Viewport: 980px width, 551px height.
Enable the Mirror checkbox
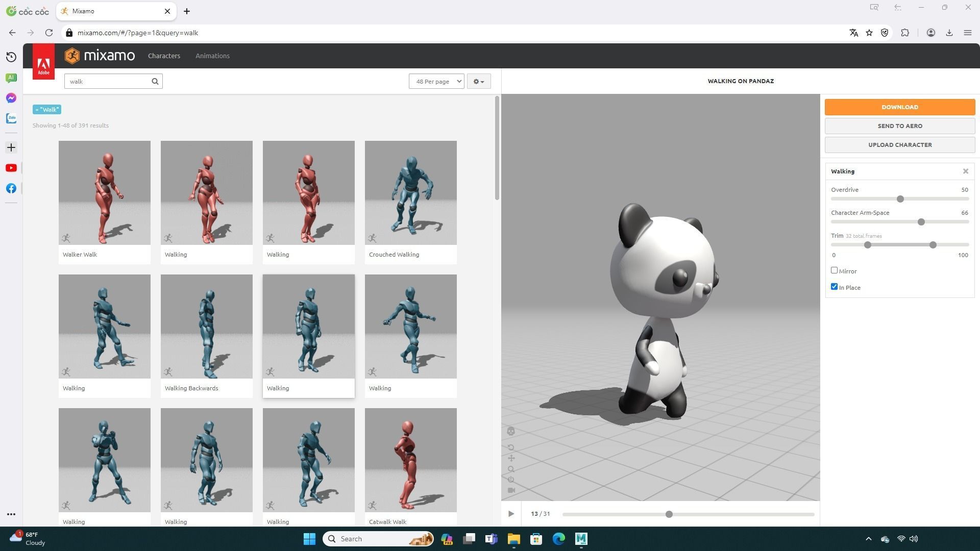[835, 270]
